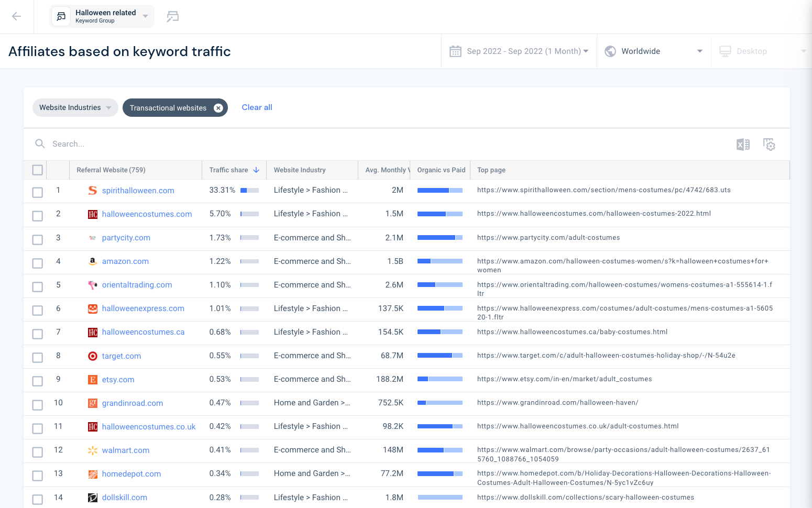Screen dimensions: 812x508
Task: Sort by Organic vs Paid column header
Action: (441, 170)
